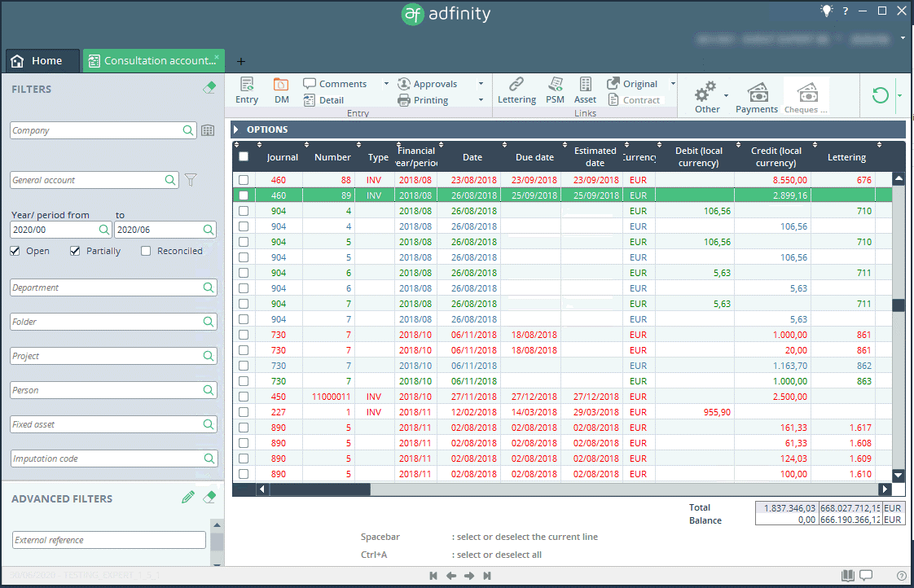Expand the OPTIONS section
This screenshot has width=914, height=588.
pyautogui.click(x=236, y=129)
